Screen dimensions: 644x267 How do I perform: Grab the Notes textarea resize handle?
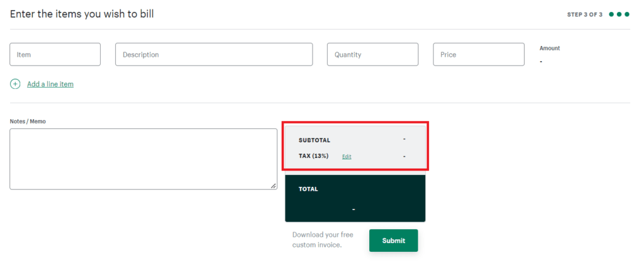point(274,186)
